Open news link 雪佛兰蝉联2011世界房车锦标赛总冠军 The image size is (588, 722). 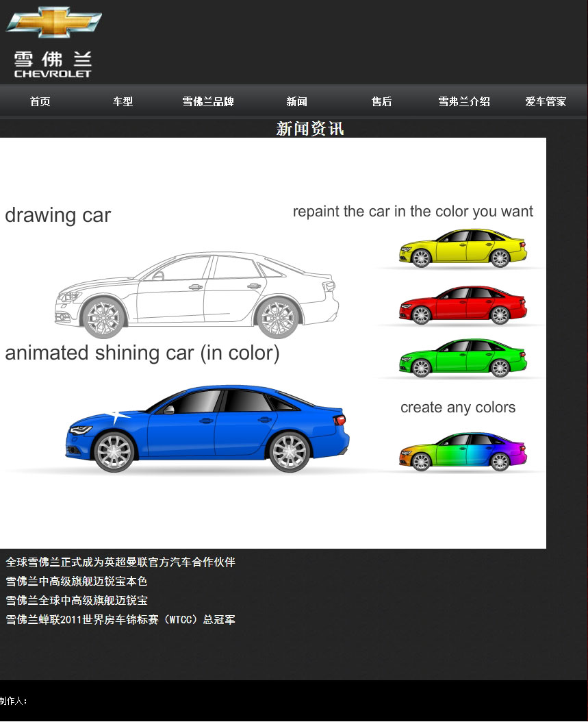pyautogui.click(x=120, y=619)
